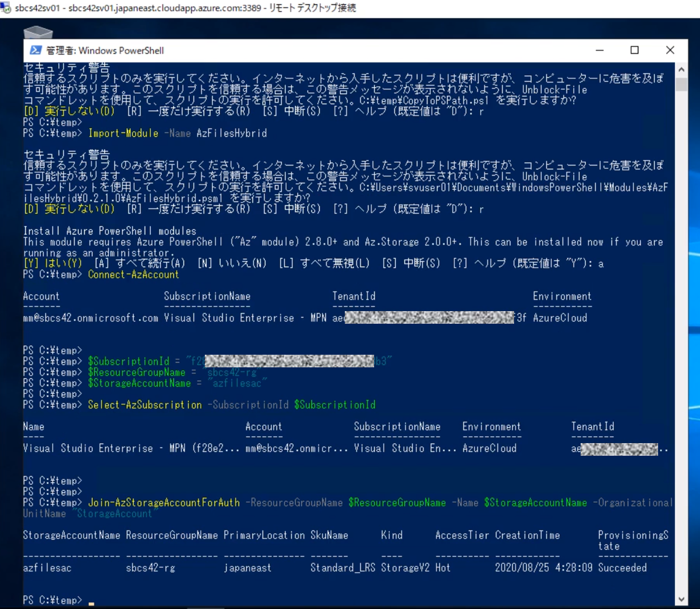Click 'mm@sbcs42.onmicrosoft.com' account value
The width and height of the screenshot is (700, 609).
(91, 318)
